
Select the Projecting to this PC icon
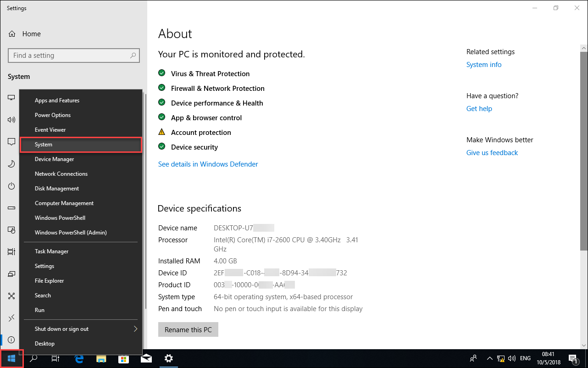(x=11, y=274)
